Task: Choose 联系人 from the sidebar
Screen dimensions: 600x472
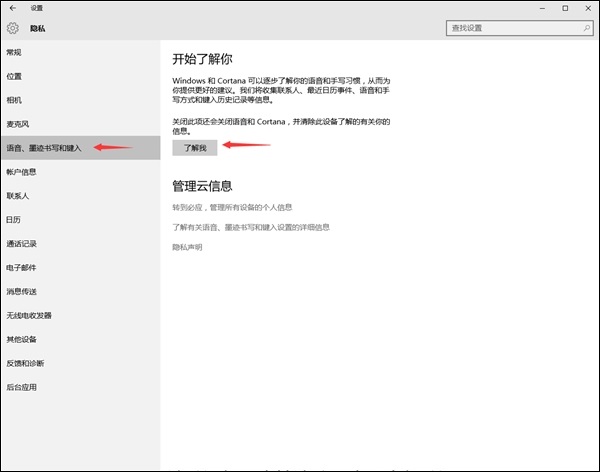Action: [x=17, y=196]
